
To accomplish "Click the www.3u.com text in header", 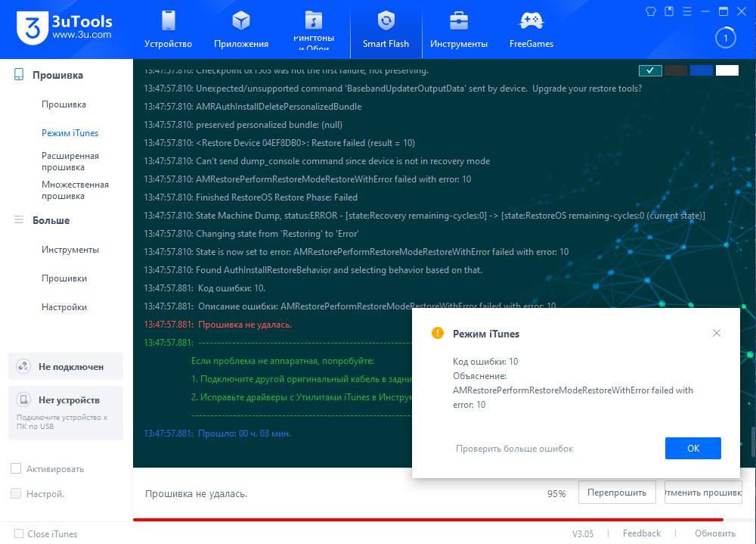I will pyautogui.click(x=82, y=35).
